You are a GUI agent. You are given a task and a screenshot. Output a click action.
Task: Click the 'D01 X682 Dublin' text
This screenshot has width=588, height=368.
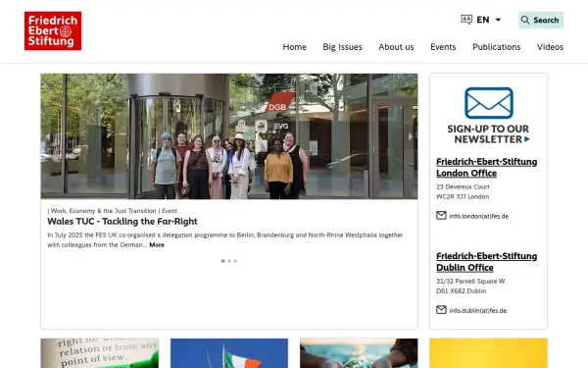point(461,291)
